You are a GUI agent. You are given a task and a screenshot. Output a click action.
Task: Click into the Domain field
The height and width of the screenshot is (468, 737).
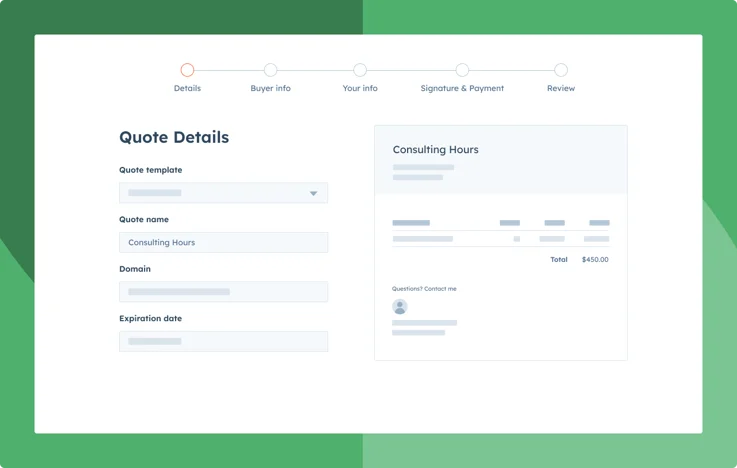pos(223,292)
